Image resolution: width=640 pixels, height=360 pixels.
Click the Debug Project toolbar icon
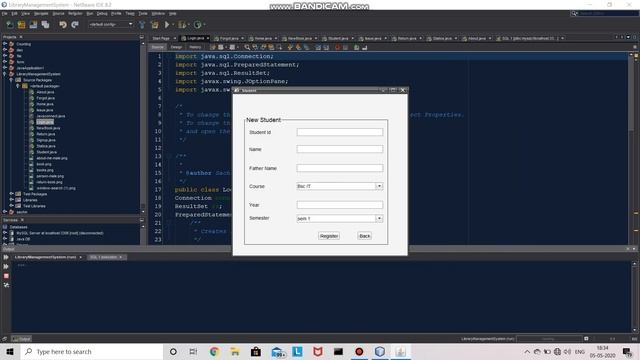(x=182, y=24)
